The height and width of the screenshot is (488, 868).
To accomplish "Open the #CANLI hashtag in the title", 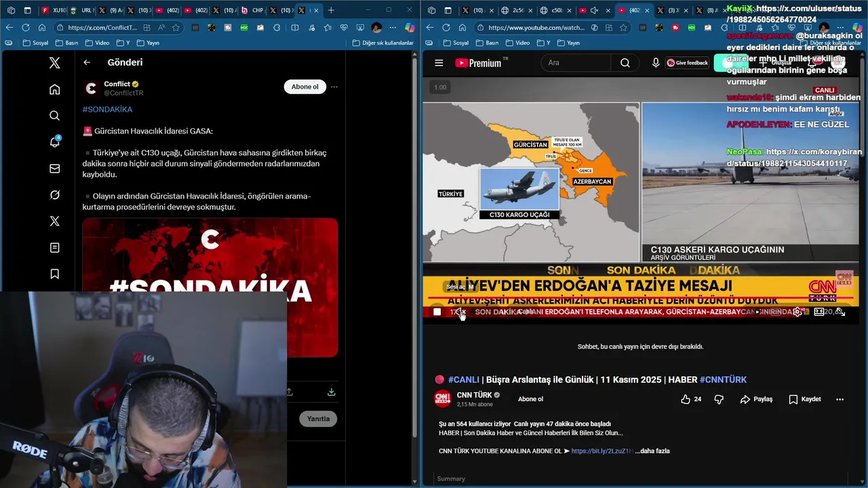I will click(464, 380).
